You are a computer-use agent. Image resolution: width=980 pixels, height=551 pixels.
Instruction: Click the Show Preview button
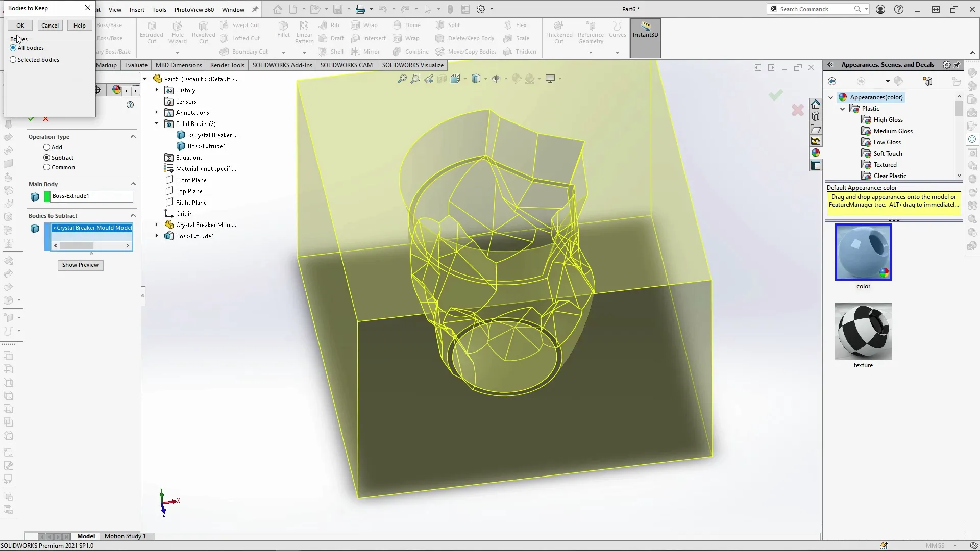[x=80, y=265]
